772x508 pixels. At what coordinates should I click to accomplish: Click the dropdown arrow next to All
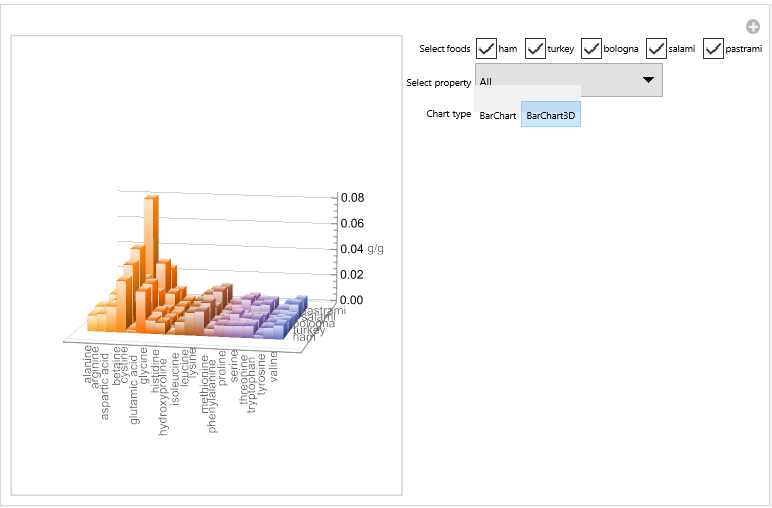pyautogui.click(x=648, y=80)
